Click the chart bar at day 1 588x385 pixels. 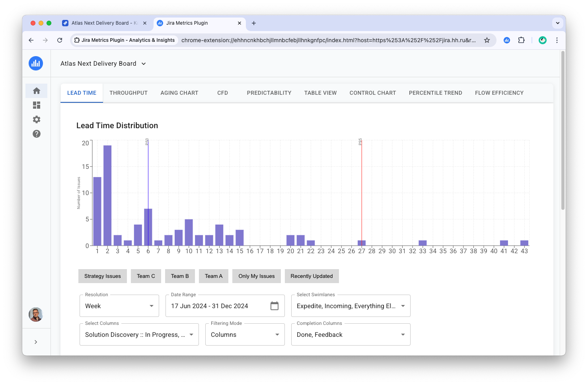click(97, 211)
